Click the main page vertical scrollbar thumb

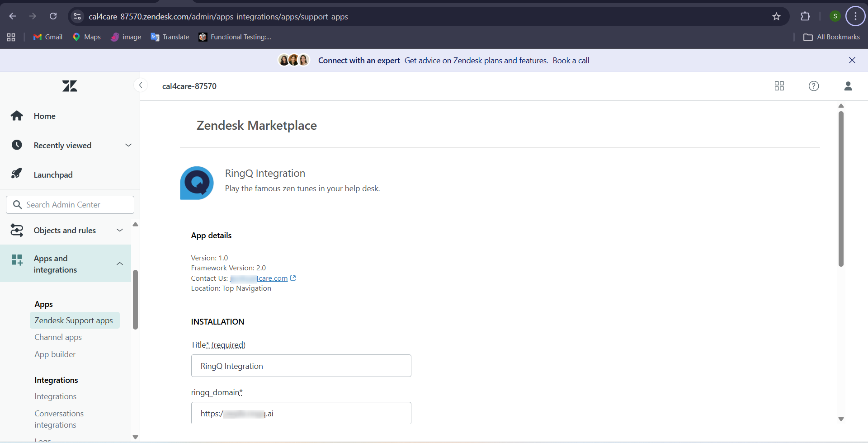[841, 189]
